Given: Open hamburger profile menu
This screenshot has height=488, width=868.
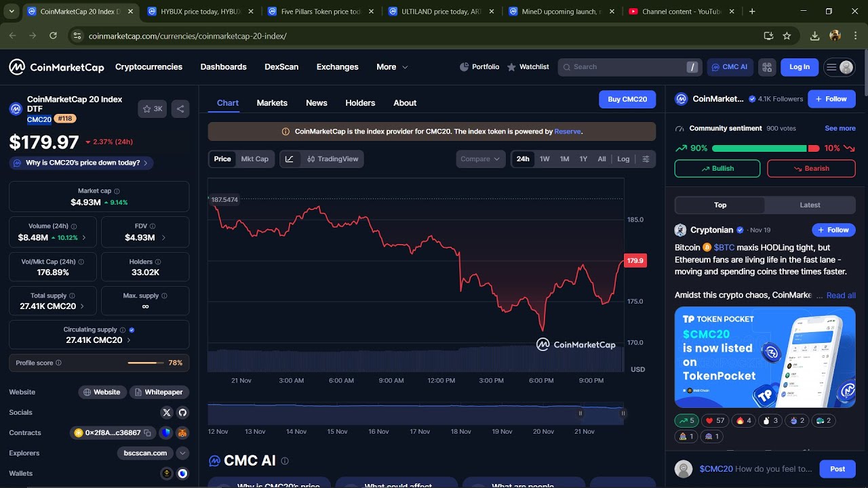Looking at the screenshot, I should (839, 67).
